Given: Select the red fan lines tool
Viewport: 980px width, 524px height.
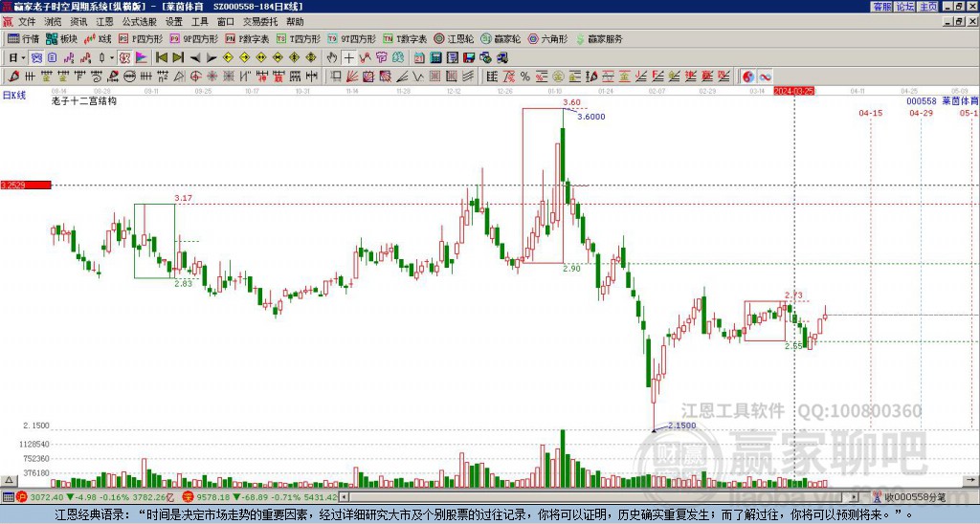Looking at the screenshot, I should [352, 76].
